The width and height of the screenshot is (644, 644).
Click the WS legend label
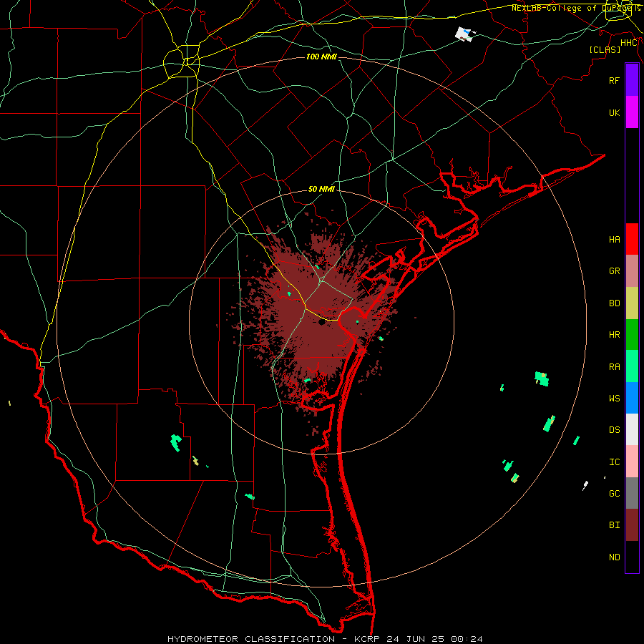615,399
